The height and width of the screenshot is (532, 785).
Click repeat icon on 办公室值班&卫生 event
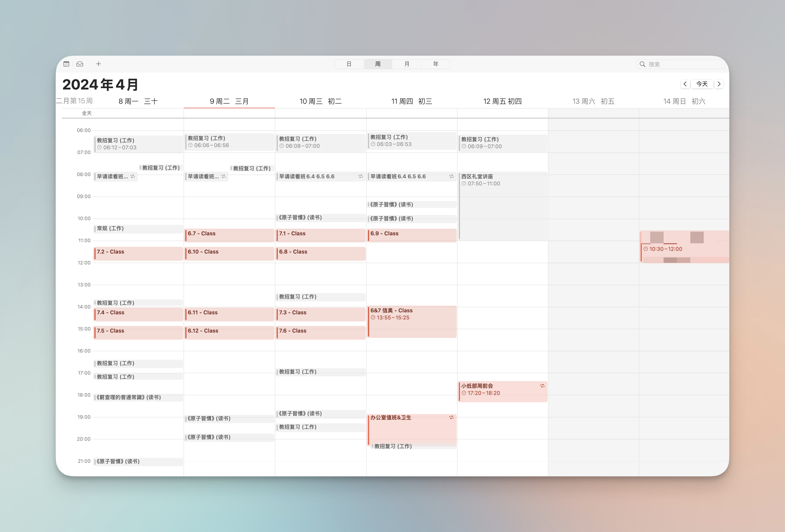451,418
